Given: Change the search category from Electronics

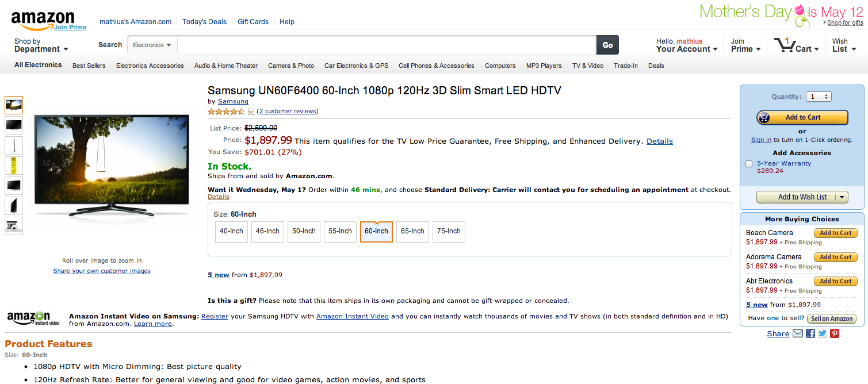Looking at the screenshot, I should [x=152, y=44].
